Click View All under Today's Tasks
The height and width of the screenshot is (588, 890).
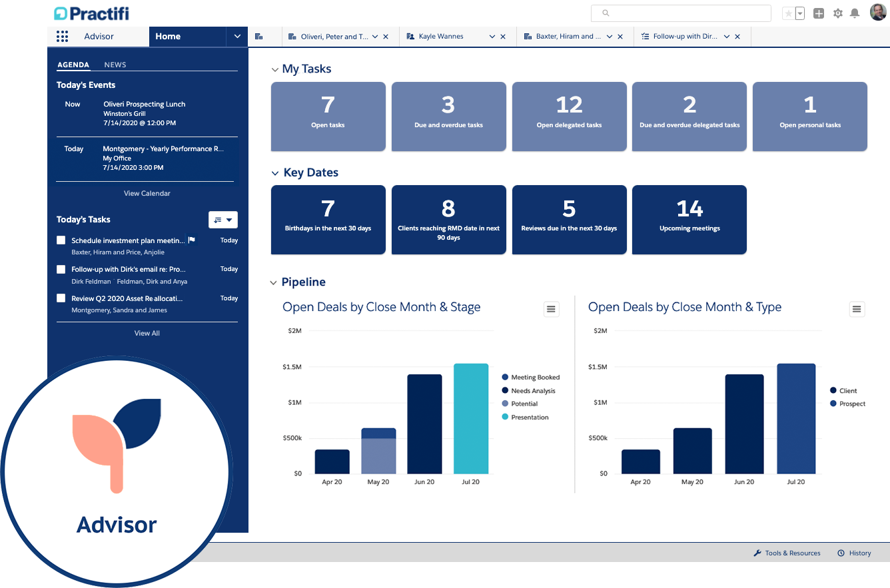point(147,333)
